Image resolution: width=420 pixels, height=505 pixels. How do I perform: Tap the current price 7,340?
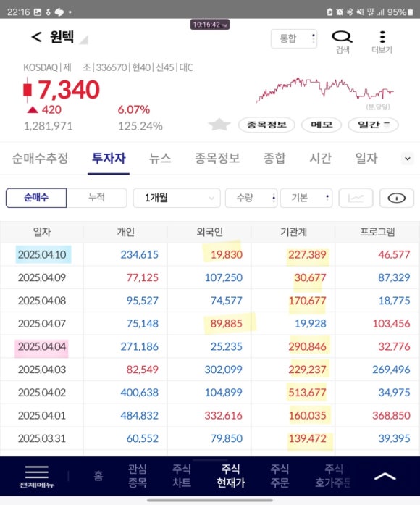pos(69,90)
